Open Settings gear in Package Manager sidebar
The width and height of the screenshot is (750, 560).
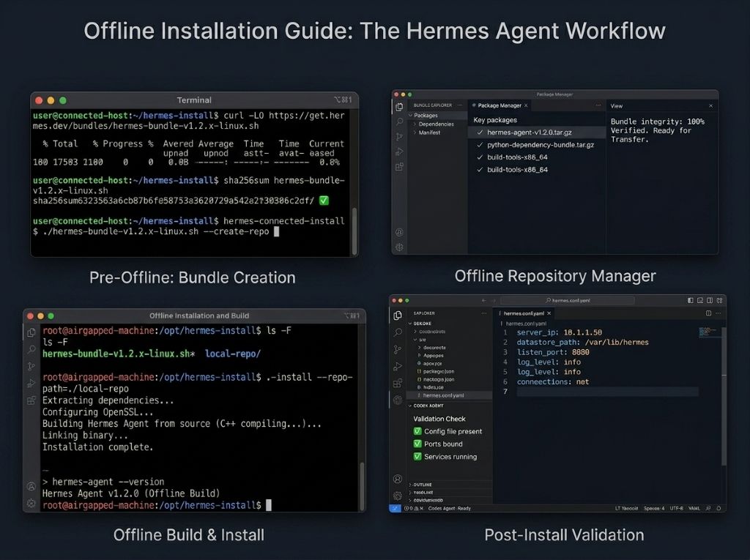(399, 247)
